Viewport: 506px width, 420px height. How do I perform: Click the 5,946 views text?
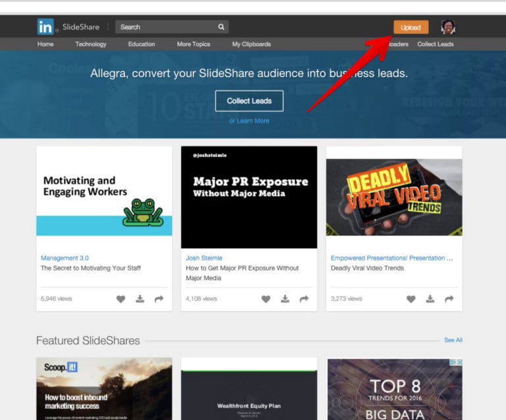[x=56, y=299]
